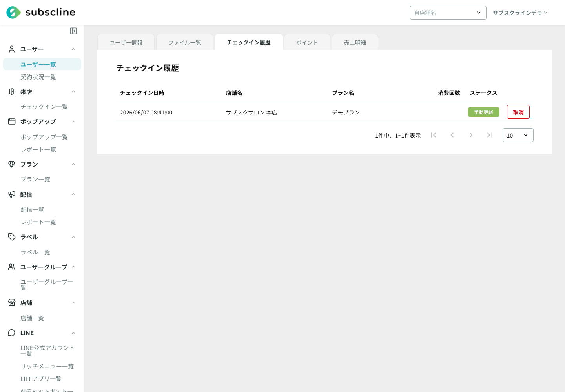This screenshot has width=565, height=392.
Task: Switch to the ファイル一覧 tab
Action: (x=185, y=42)
